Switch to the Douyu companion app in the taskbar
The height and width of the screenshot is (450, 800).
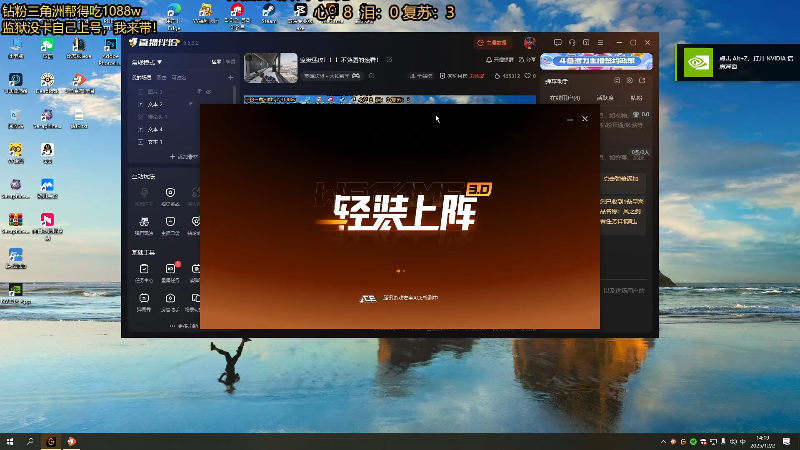[x=71, y=441]
